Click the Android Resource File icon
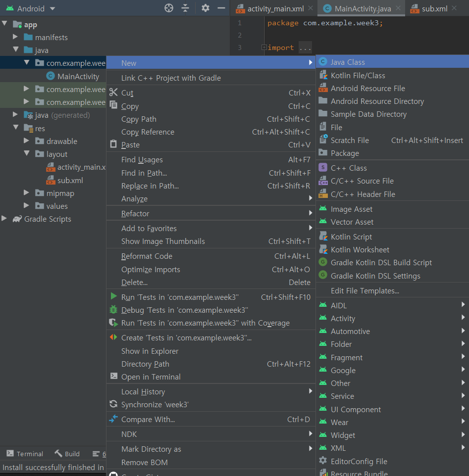Image resolution: width=469 pixels, height=476 pixels. pyautogui.click(x=323, y=88)
